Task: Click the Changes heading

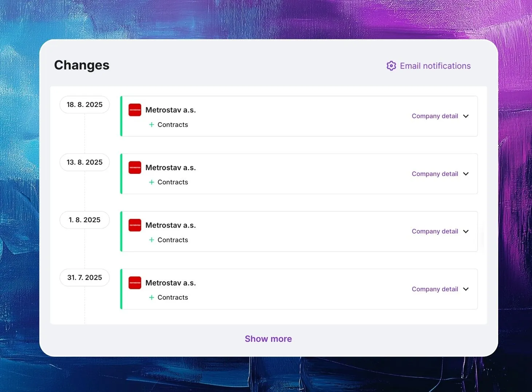Action: point(82,65)
